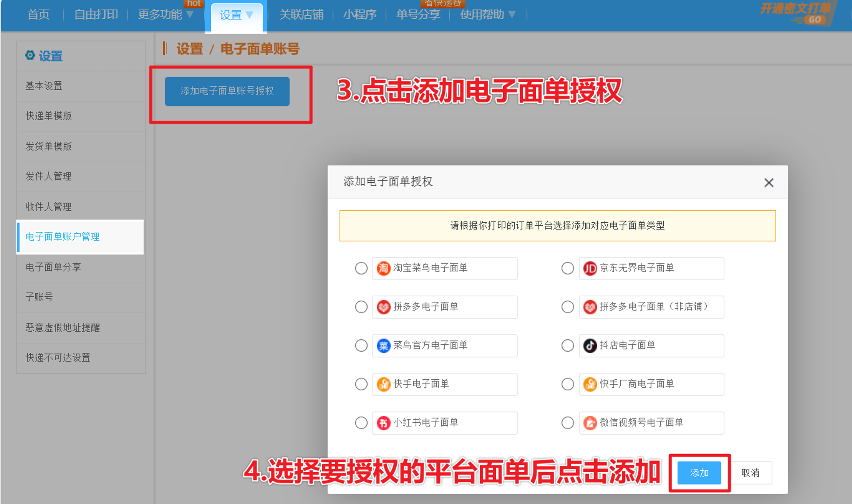
Task: Select 菜鸟官方电子面单 radio button
Action: [361, 346]
